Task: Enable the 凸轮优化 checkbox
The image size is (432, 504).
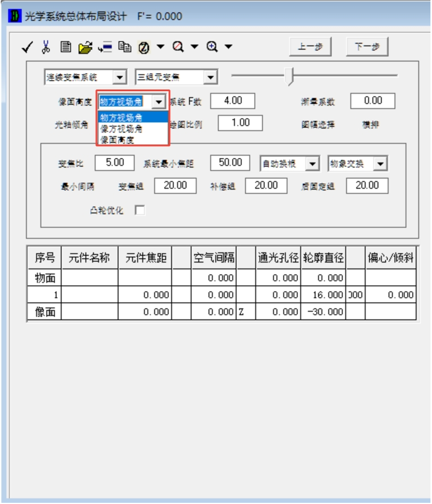Action: coord(140,210)
